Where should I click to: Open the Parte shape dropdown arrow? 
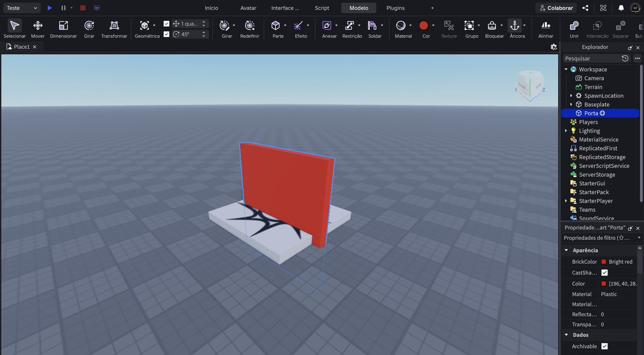(x=286, y=25)
